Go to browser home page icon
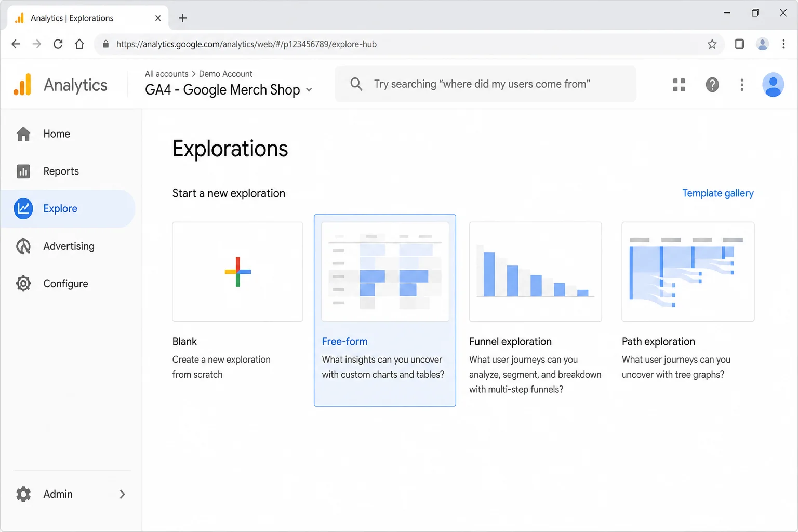The image size is (798, 532). (x=79, y=44)
